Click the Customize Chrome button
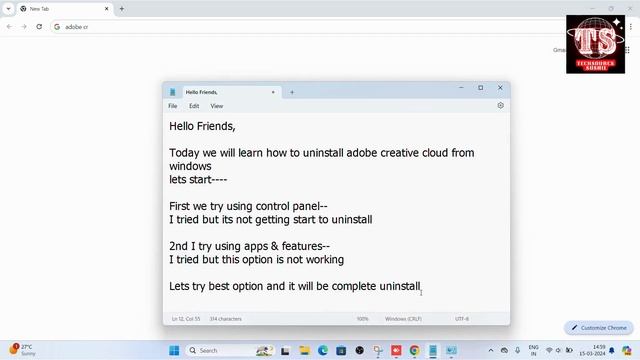Screen dimensions: 640x360 599,328
